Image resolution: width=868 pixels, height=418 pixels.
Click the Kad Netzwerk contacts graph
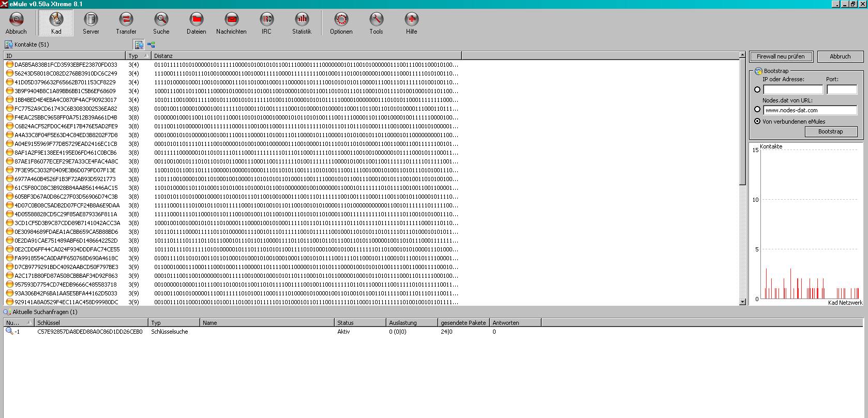pyautogui.click(x=806, y=225)
